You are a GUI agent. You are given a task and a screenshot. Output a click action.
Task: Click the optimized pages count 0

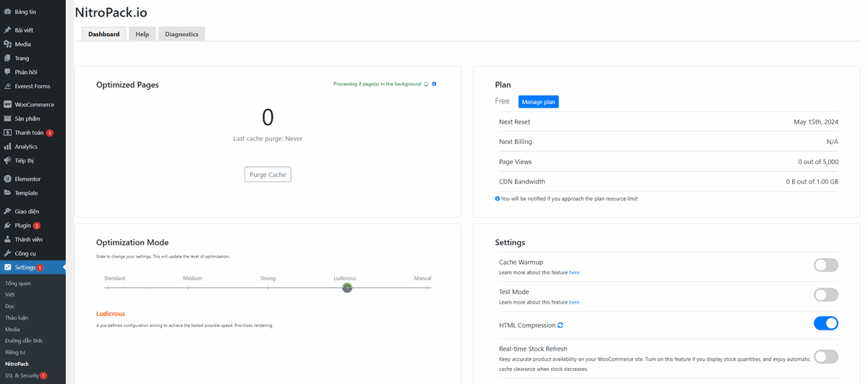click(x=268, y=117)
